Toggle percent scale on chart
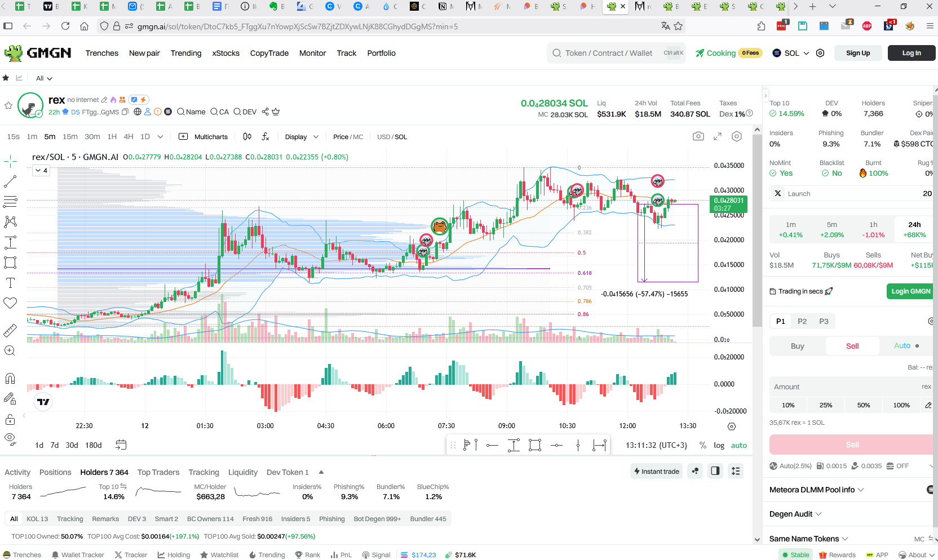Viewport: 938px width, 560px height. tap(703, 445)
